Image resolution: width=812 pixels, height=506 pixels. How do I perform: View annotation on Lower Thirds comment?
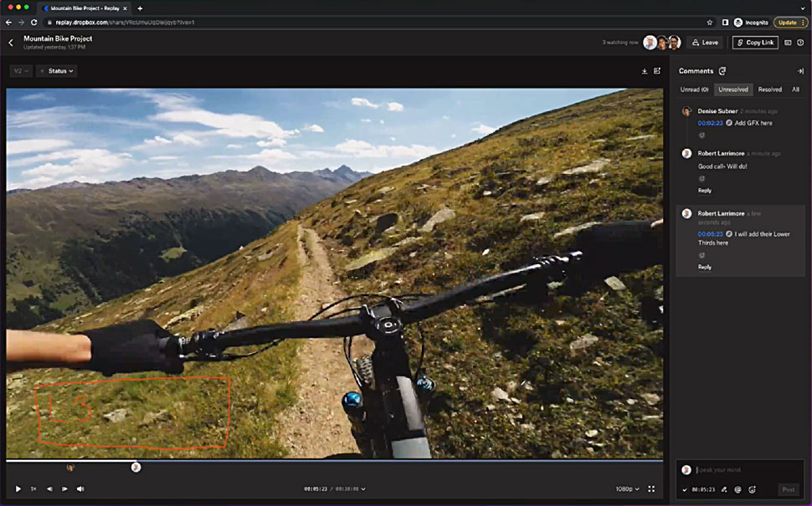(729, 234)
